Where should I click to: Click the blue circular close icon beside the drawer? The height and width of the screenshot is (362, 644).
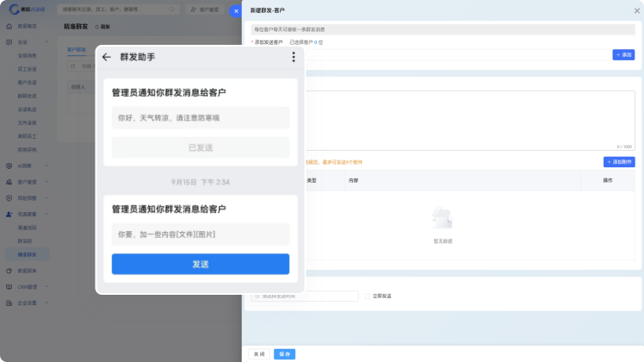[235, 11]
